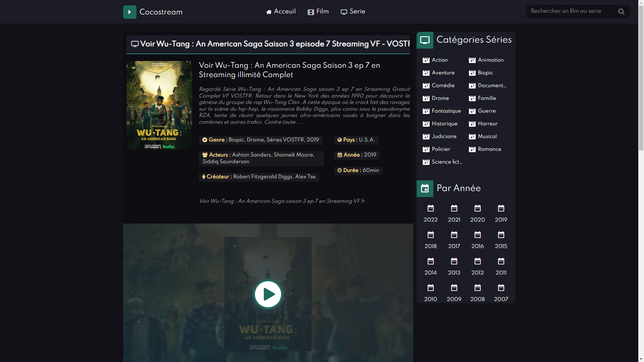Click the film strip icon beside Film

(x=311, y=12)
